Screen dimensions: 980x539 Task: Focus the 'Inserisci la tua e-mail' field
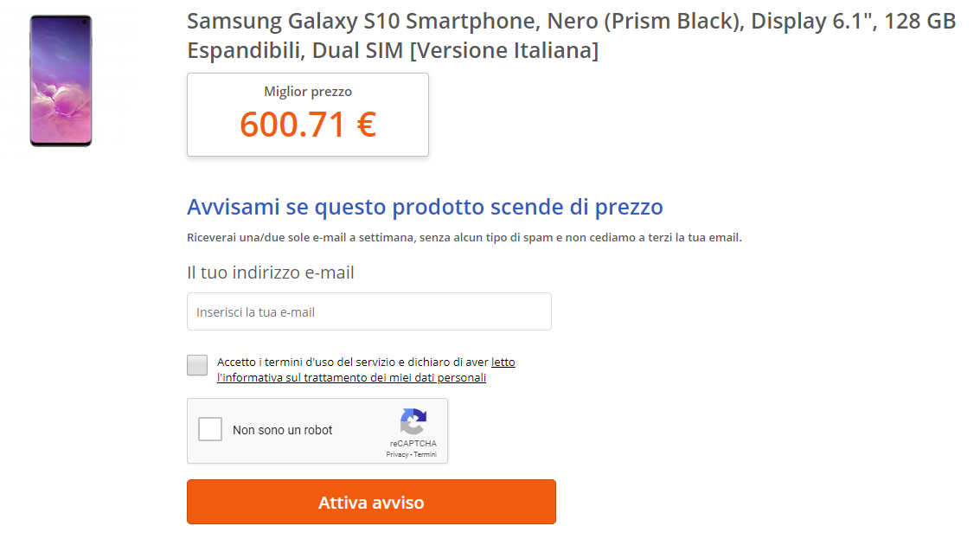click(368, 311)
